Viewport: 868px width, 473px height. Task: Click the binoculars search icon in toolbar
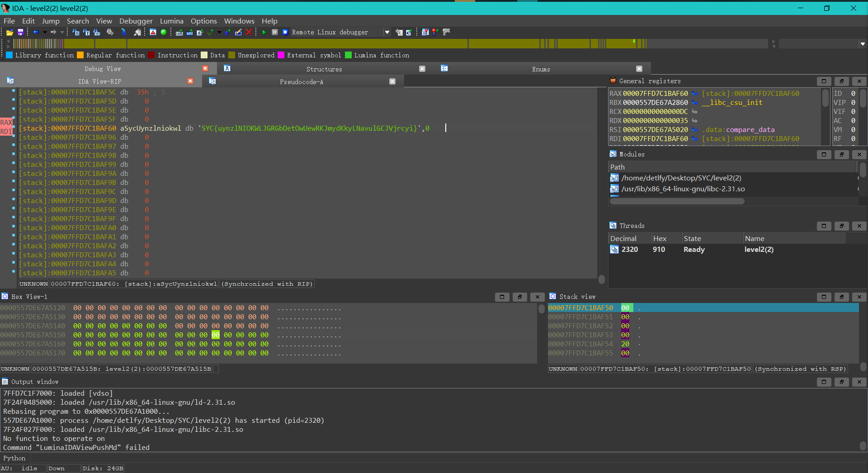(110, 32)
